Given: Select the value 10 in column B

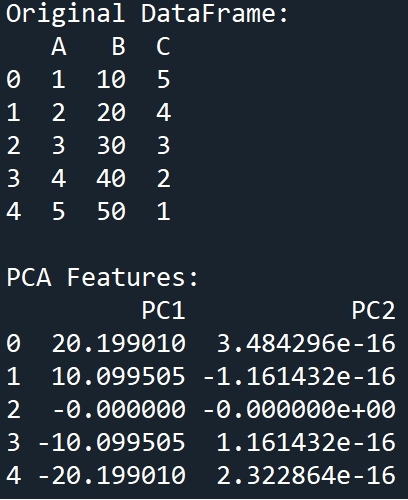Looking at the screenshot, I should pyautogui.click(x=111, y=79).
